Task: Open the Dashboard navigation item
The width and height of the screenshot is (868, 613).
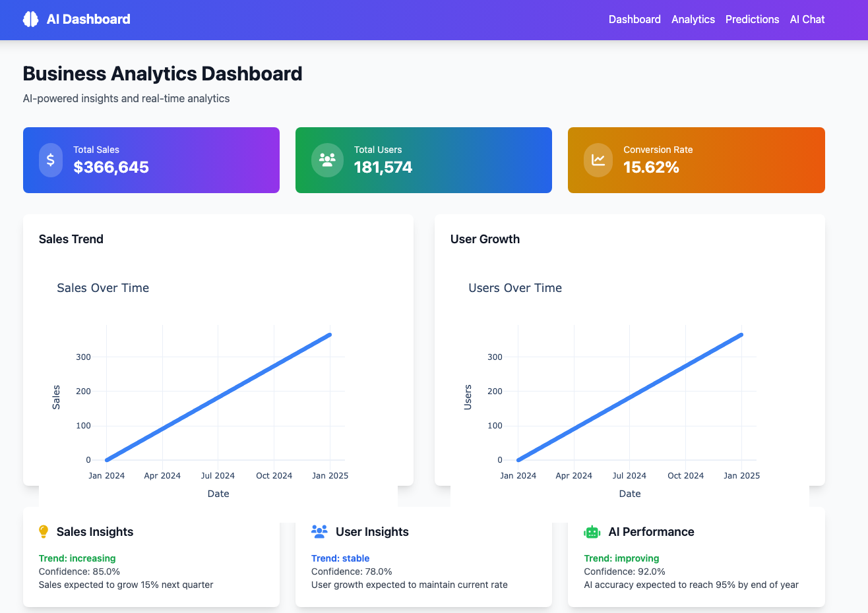Action: pos(634,19)
